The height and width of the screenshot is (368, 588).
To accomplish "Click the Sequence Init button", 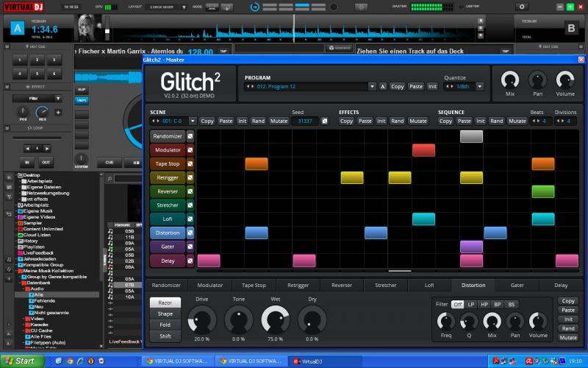I will 481,121.
